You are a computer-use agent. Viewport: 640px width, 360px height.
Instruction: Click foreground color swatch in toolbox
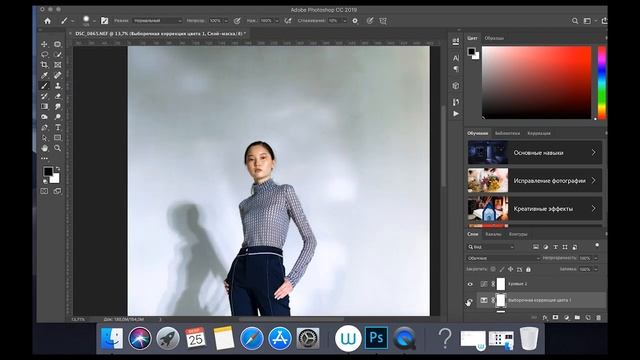(x=48, y=171)
